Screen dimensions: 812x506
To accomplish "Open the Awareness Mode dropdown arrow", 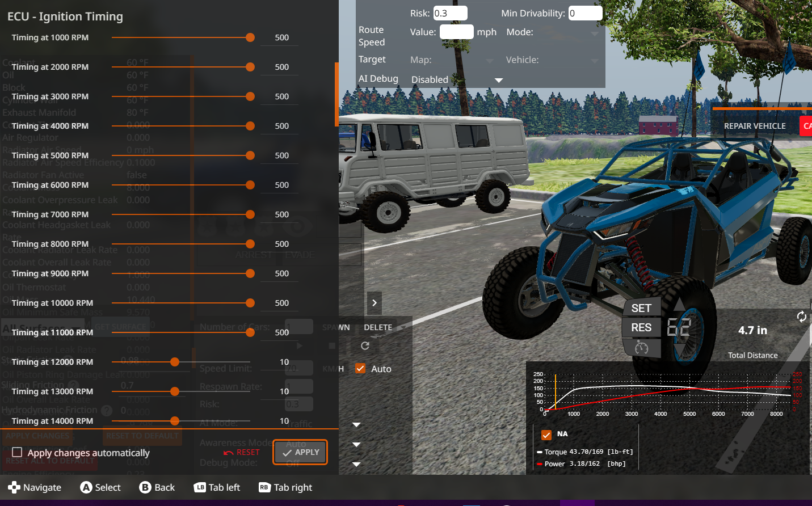I will click(x=356, y=444).
